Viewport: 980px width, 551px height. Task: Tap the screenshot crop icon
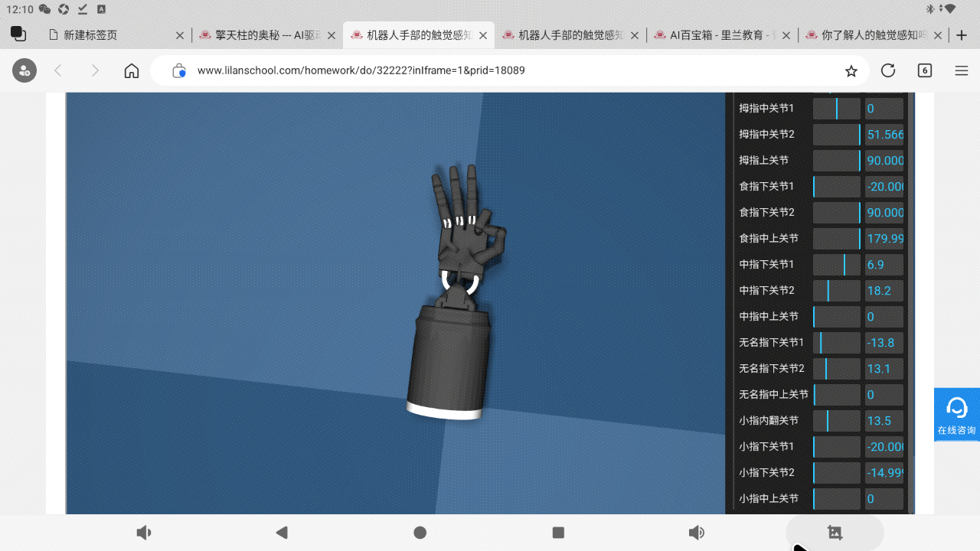(835, 533)
